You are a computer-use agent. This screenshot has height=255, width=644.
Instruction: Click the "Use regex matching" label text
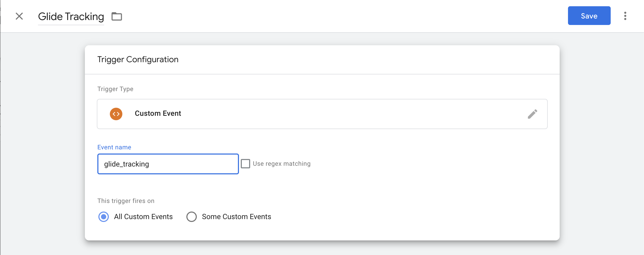point(281,164)
